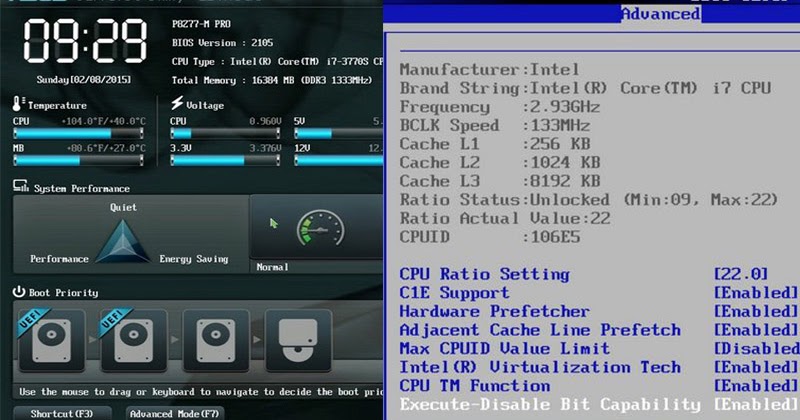The height and width of the screenshot is (420, 800).
Task: Select the third non-UEFI hard drive boot icon
Action: click(x=216, y=340)
